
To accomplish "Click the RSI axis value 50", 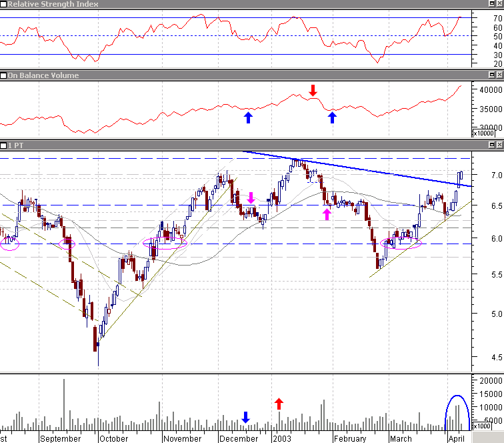I will tap(498, 37).
